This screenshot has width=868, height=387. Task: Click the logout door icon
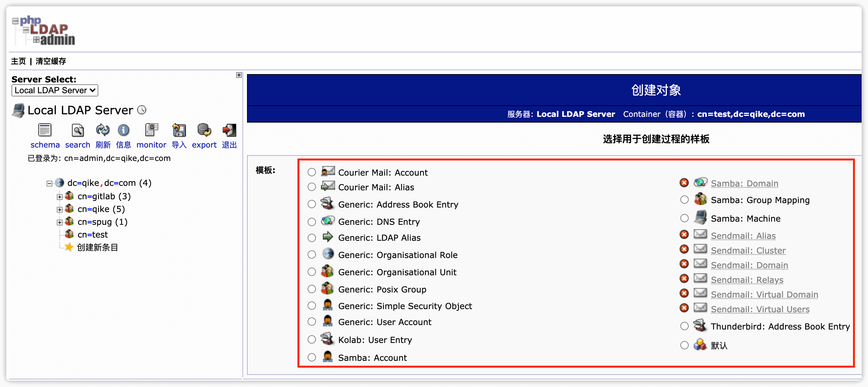(x=229, y=130)
